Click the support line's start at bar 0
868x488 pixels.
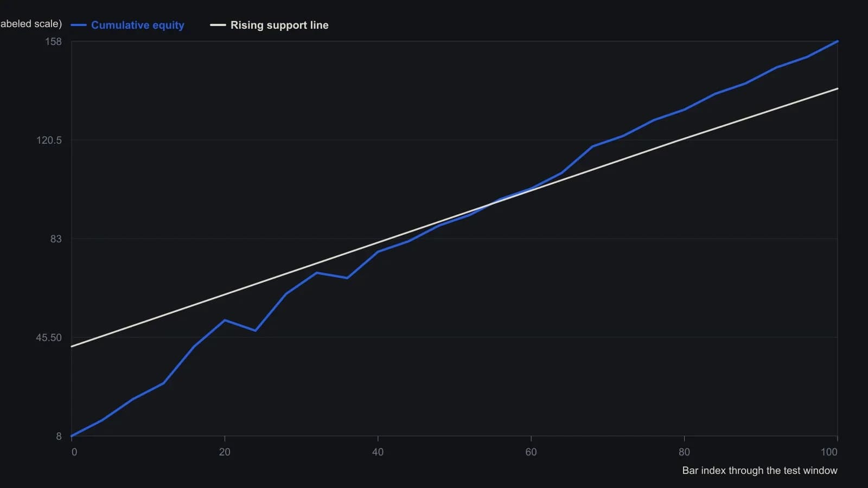tap(72, 346)
